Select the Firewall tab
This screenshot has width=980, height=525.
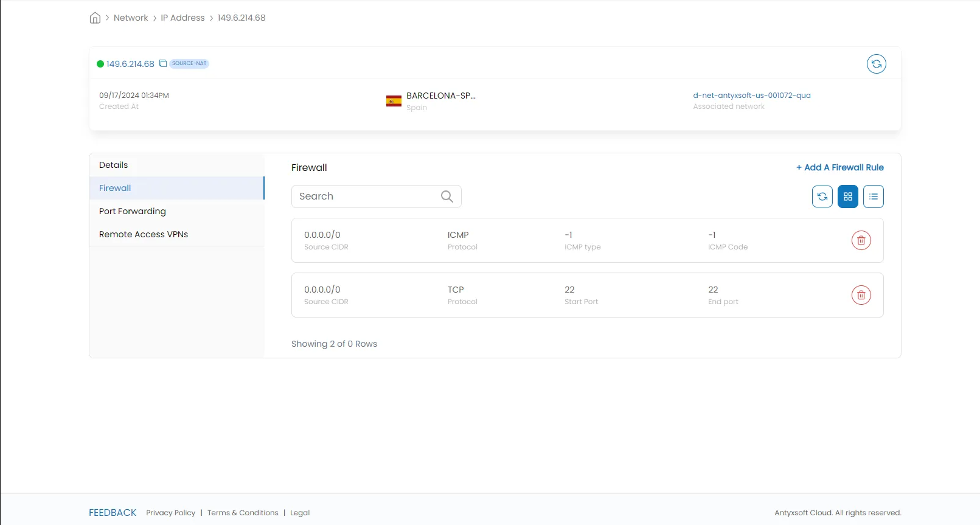point(115,188)
